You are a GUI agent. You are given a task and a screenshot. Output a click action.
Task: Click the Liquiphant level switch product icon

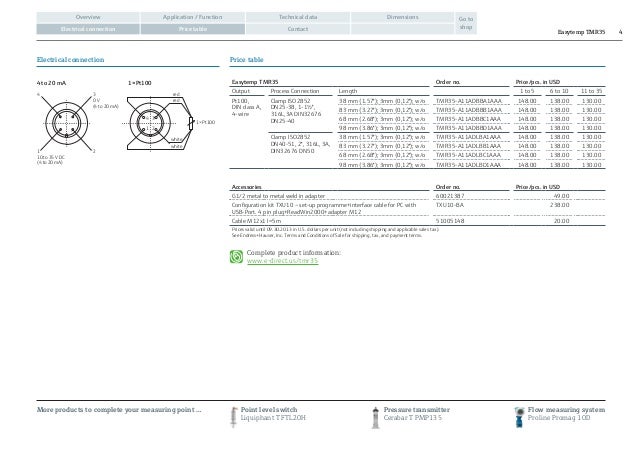(x=234, y=417)
